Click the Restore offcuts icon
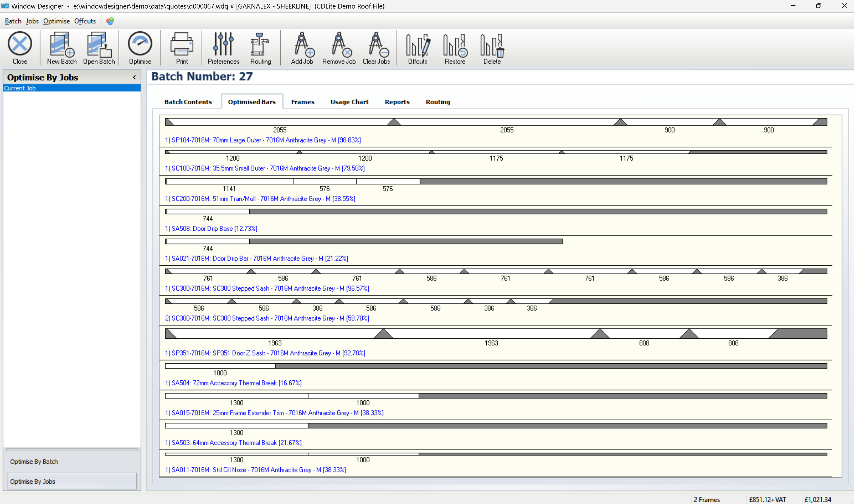Viewport: 854px width, 504px height. tap(455, 48)
